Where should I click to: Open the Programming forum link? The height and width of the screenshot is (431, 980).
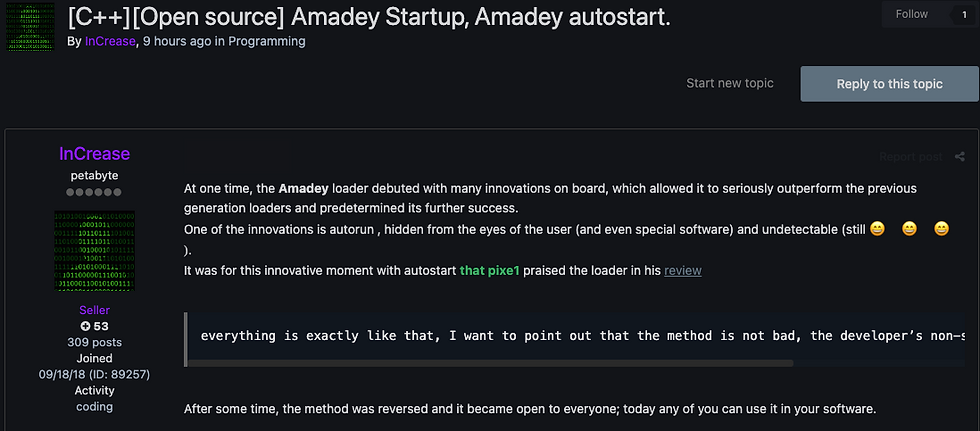tap(267, 41)
